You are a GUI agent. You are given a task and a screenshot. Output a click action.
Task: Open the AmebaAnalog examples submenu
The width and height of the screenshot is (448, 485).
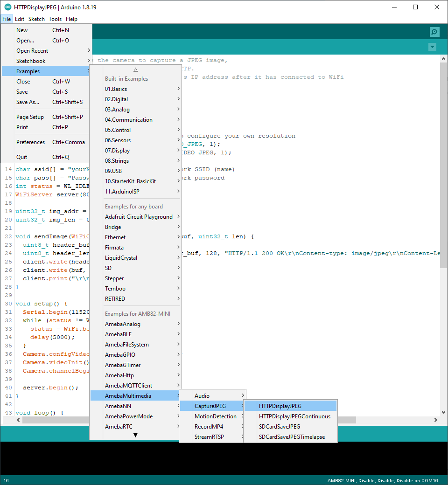pos(136,324)
